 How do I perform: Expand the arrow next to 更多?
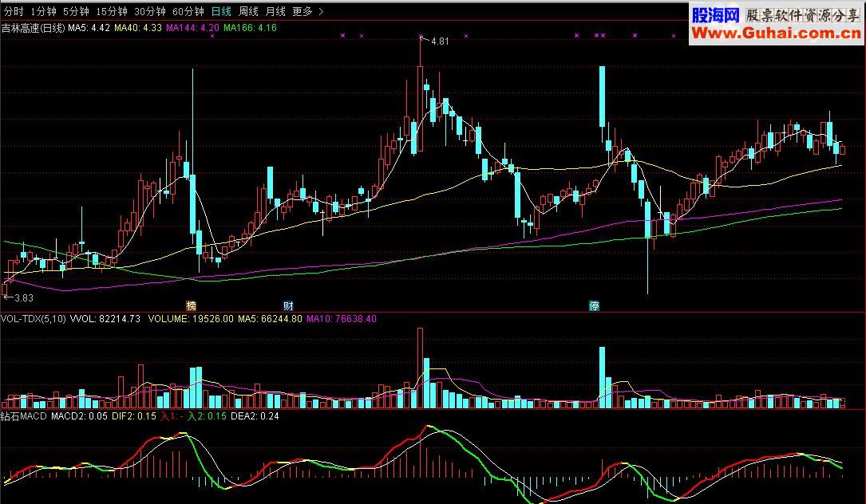point(322,12)
